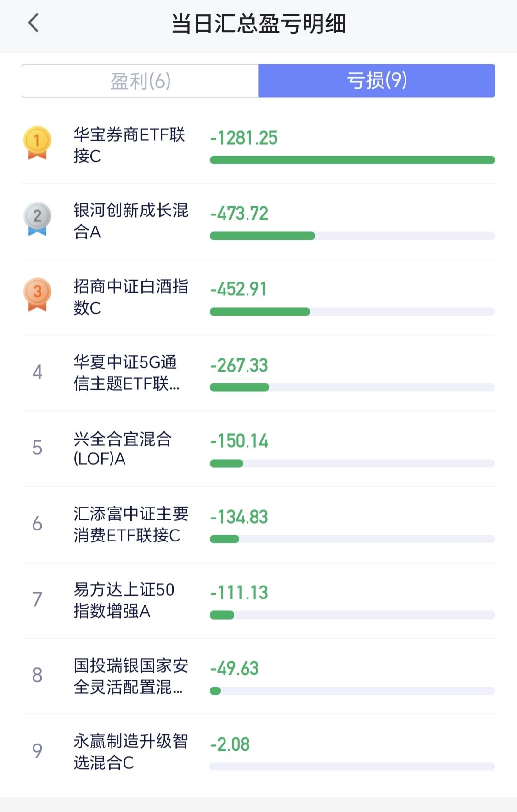517x812 pixels.
Task: Tap 兴全合宜混合(LOF)A fund name
Action: [123, 449]
